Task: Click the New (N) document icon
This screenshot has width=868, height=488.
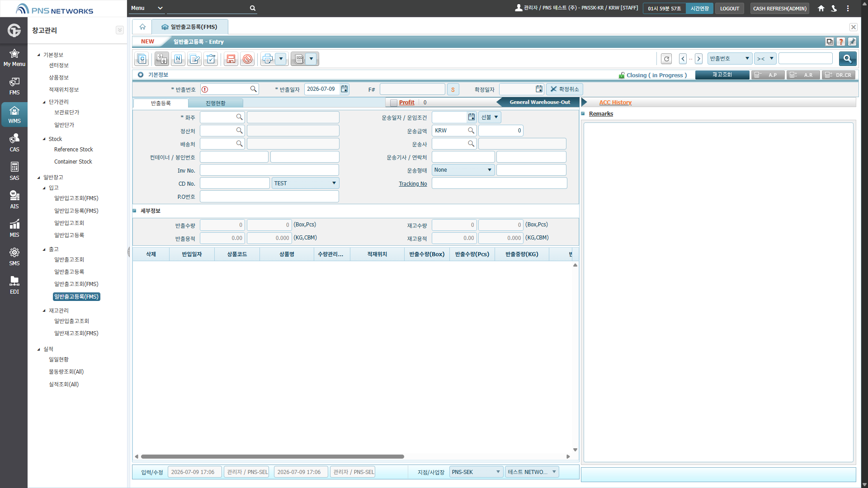Action: (178, 59)
